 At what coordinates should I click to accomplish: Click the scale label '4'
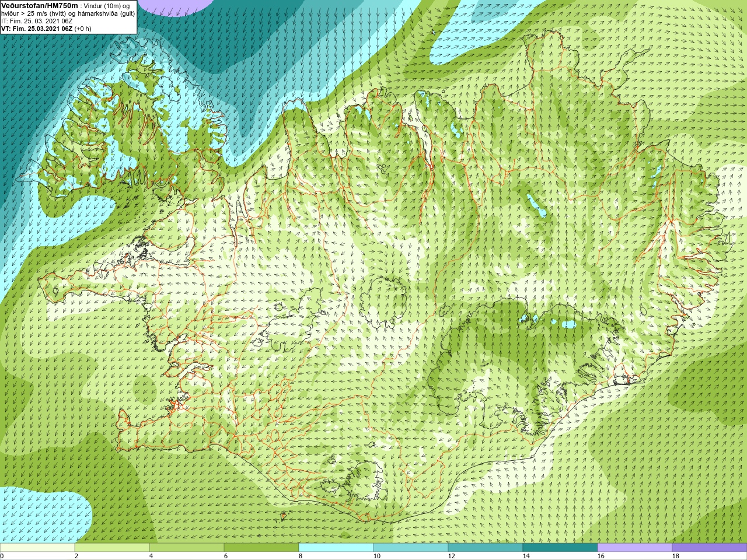(x=151, y=556)
